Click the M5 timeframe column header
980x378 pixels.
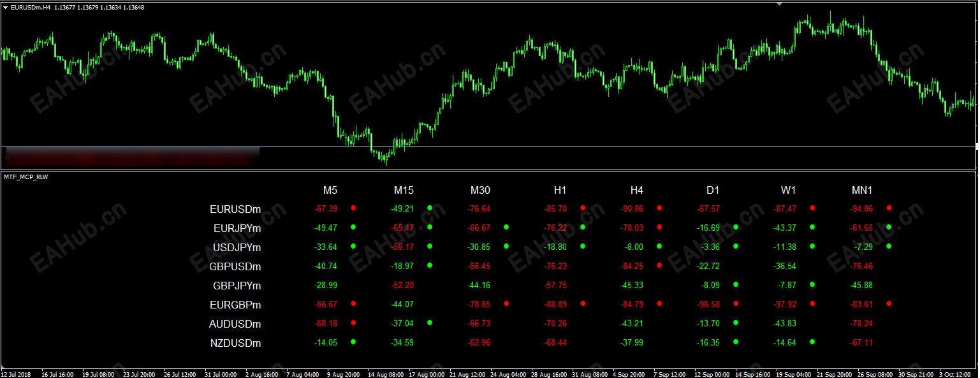330,190
